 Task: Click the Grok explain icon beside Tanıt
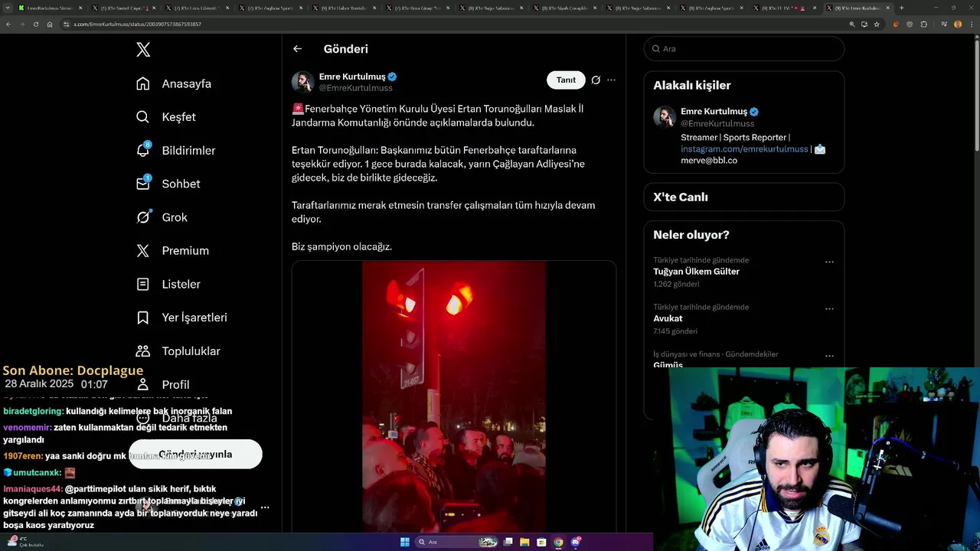point(596,80)
